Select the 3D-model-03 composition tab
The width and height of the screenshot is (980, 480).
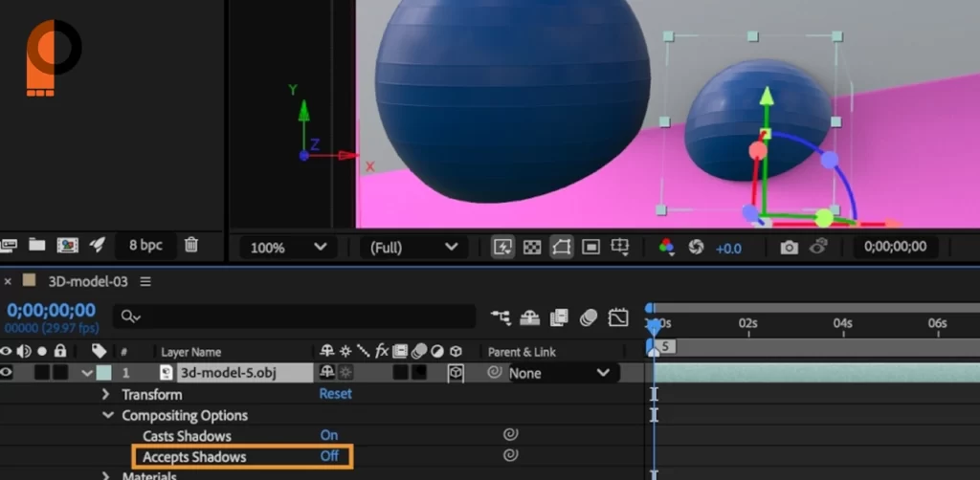click(87, 281)
